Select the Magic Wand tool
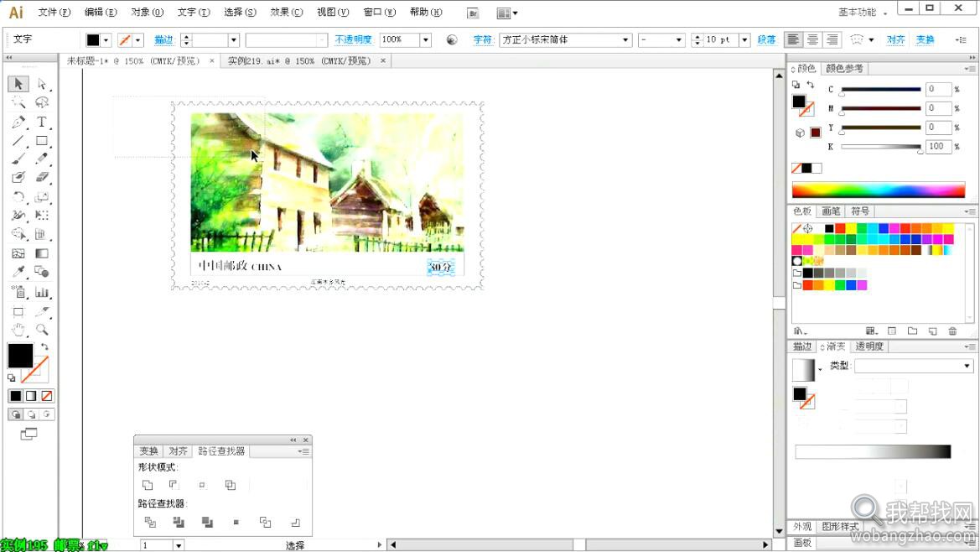The image size is (980, 552). pos(18,102)
